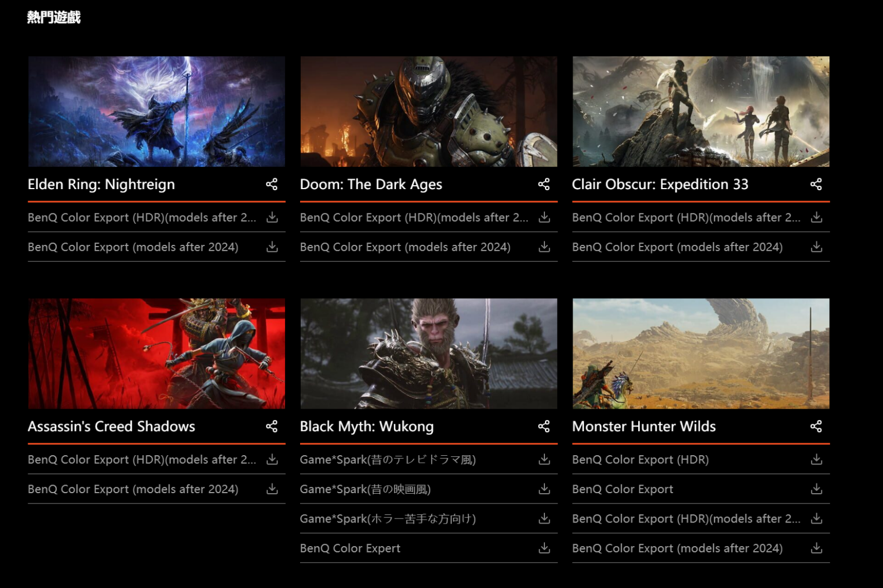Open Clair Obscur HDR color export link
The width and height of the screenshot is (883, 588).
[686, 217]
